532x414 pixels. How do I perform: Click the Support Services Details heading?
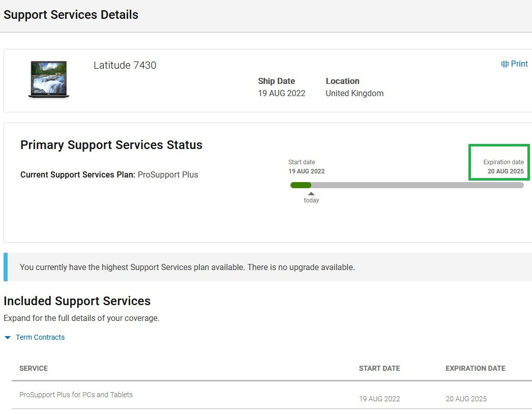click(x=71, y=15)
